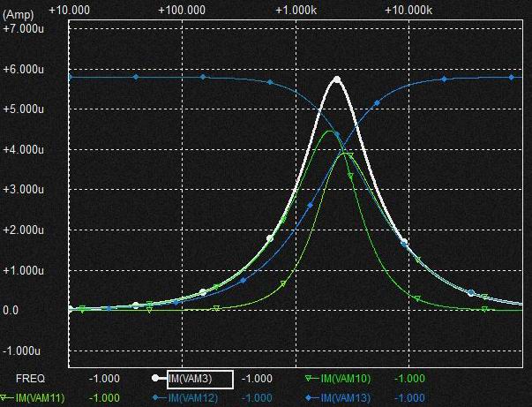Click the green triangle marker beside IM(VAM11)

(5, 397)
